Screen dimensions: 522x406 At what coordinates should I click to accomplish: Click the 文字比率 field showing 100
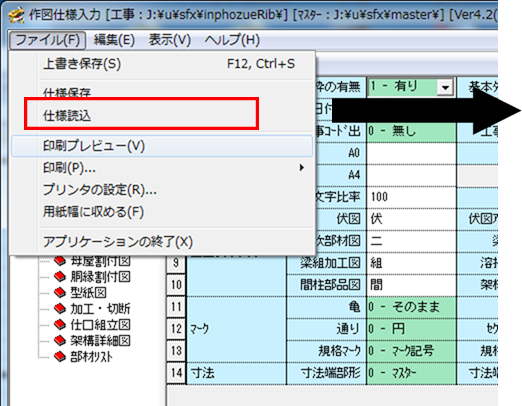[x=411, y=197]
